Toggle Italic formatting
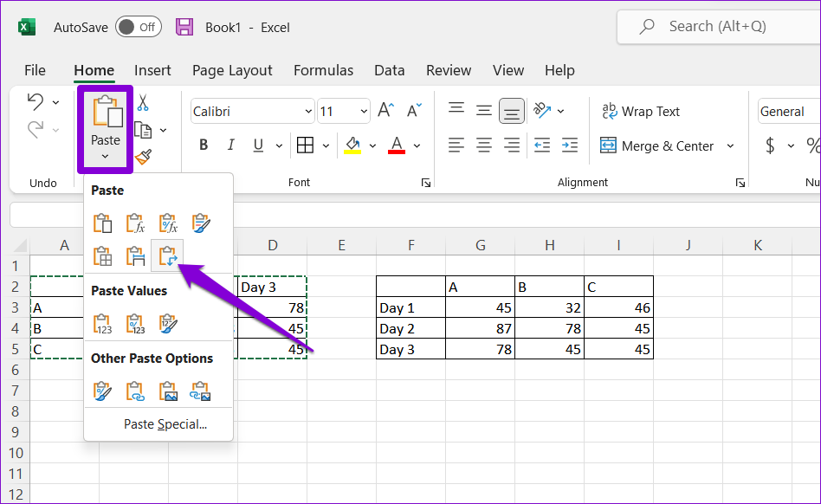 (x=231, y=145)
